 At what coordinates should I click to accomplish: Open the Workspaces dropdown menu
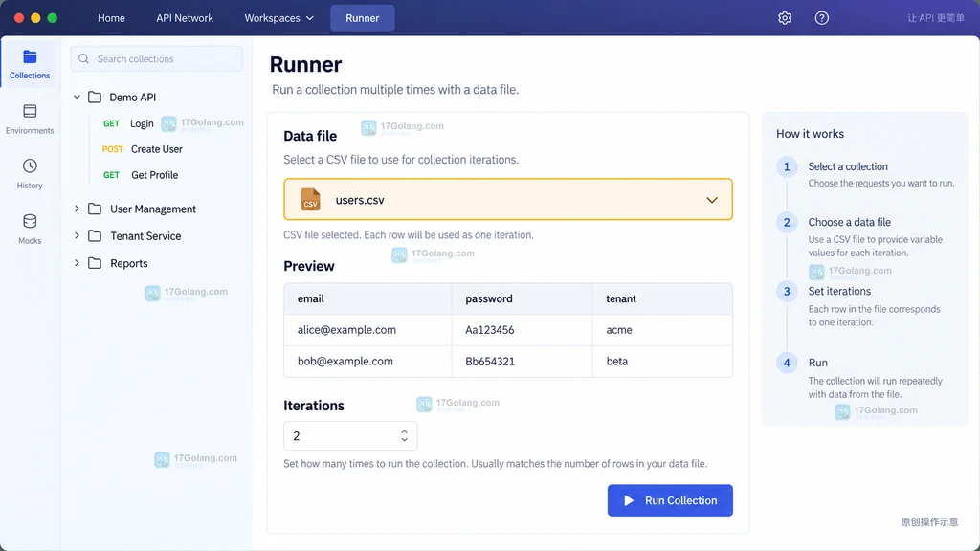click(278, 18)
